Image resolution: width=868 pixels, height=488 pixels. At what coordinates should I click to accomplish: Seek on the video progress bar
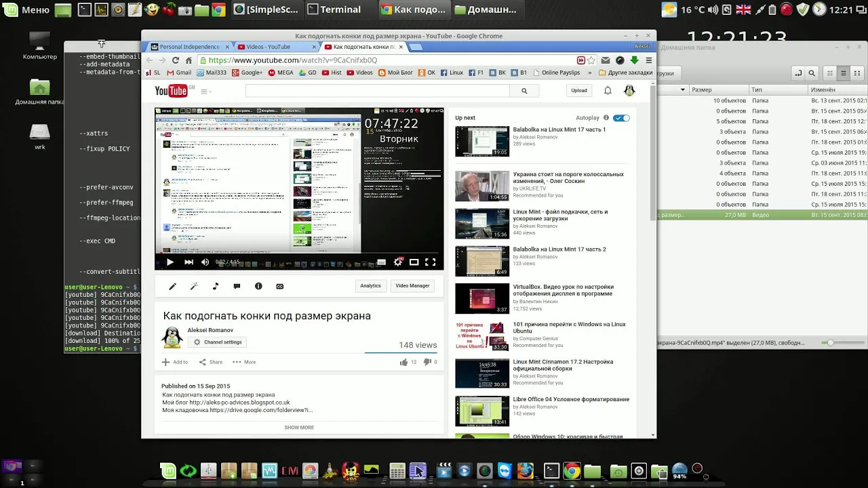[299, 253]
